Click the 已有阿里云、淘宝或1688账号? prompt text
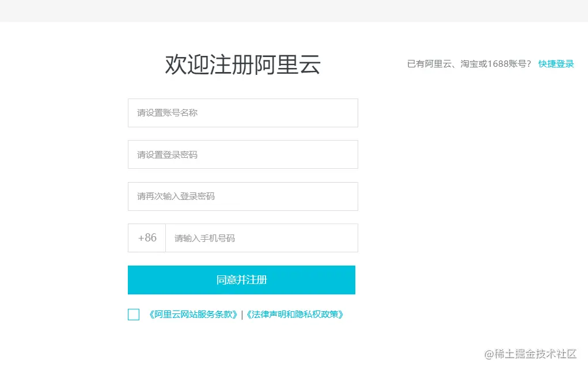588x371 pixels. 469,64
